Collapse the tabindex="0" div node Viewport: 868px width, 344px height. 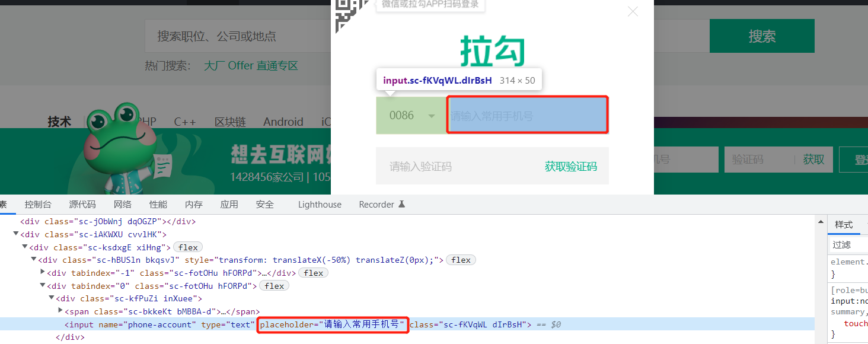(43, 285)
